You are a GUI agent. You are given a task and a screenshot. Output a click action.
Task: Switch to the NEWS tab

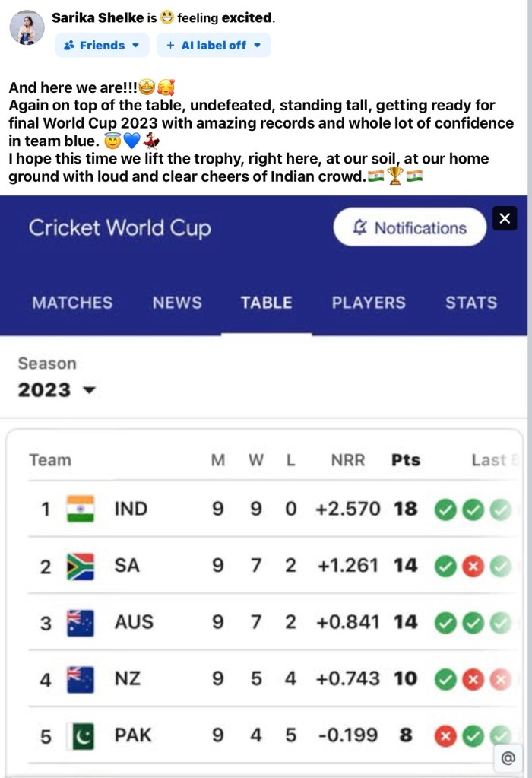click(177, 303)
